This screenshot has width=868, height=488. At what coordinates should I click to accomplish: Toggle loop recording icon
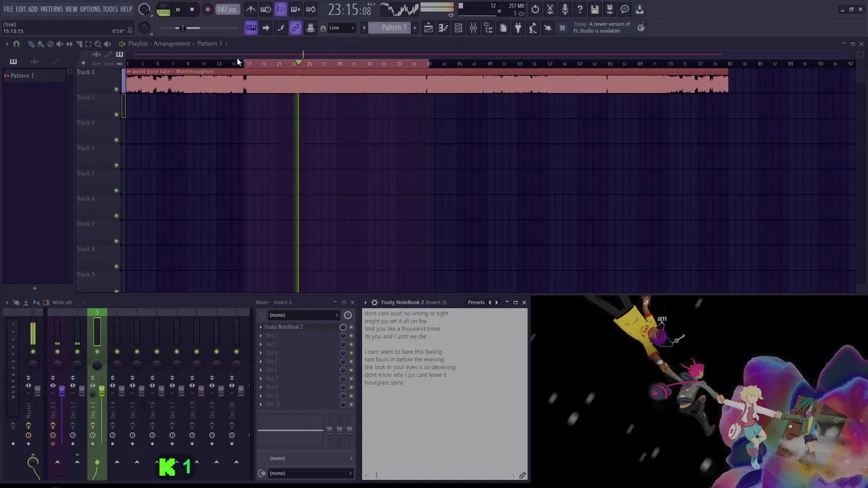pyautogui.click(x=311, y=9)
